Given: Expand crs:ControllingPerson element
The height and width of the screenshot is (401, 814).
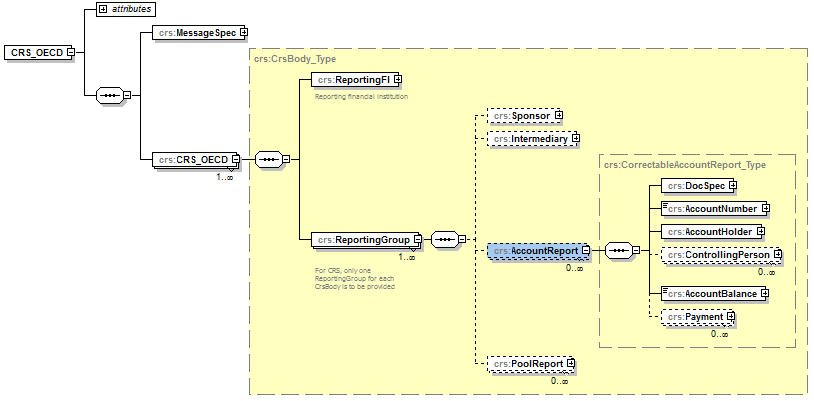Looking at the screenshot, I should 778,255.
